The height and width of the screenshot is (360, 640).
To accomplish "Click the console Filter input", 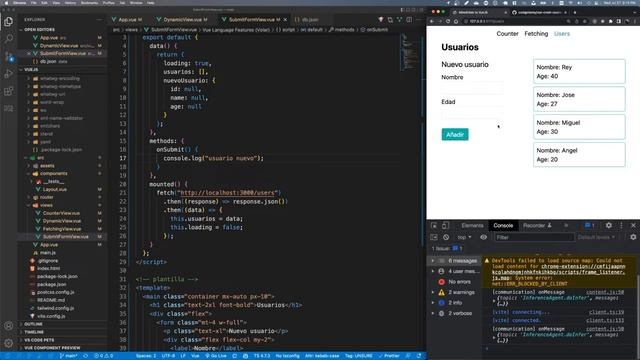I will coord(534,237).
